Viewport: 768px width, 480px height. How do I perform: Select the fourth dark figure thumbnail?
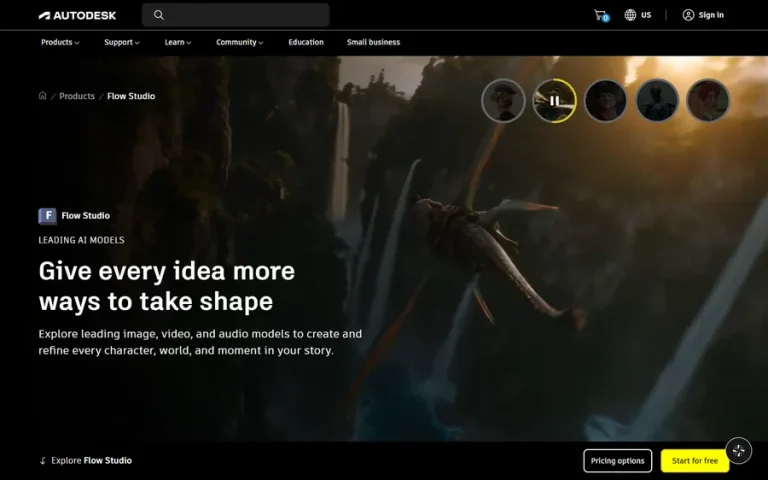click(657, 101)
